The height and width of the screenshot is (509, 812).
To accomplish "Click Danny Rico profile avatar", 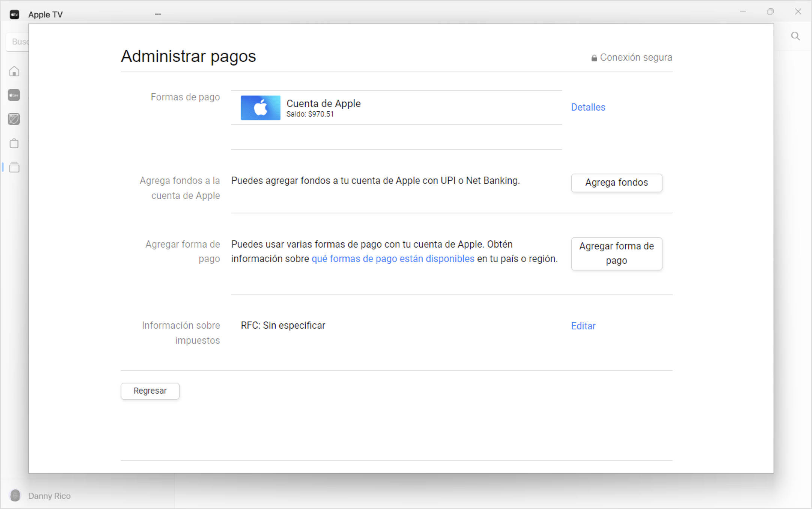I will coord(15,495).
